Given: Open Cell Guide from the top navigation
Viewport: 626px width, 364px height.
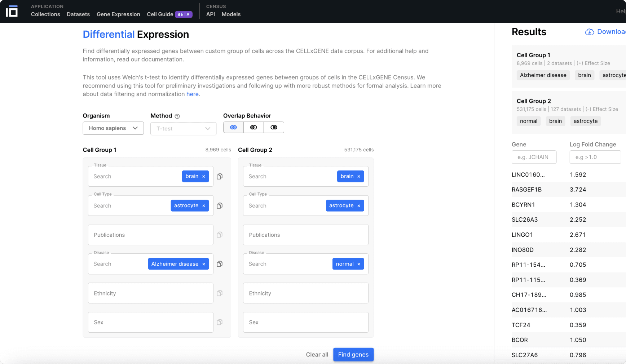Looking at the screenshot, I should tap(159, 14).
